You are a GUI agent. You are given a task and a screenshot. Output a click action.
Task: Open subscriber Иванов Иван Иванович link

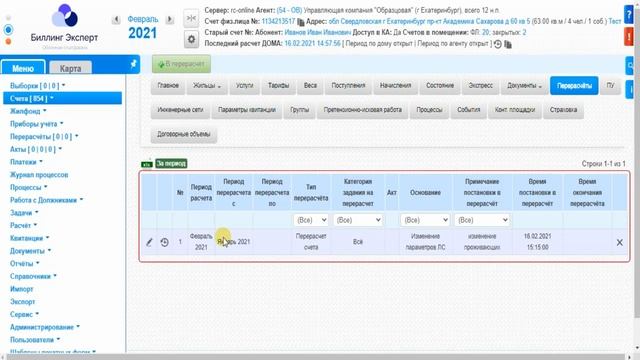click(x=318, y=32)
